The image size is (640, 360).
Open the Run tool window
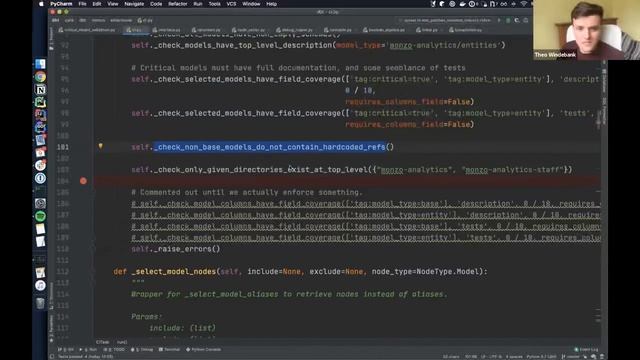89,349
